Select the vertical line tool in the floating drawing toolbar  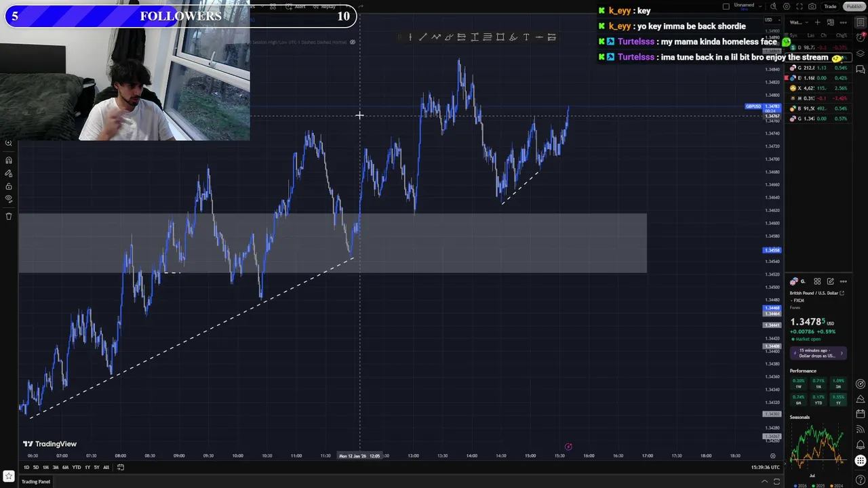410,37
